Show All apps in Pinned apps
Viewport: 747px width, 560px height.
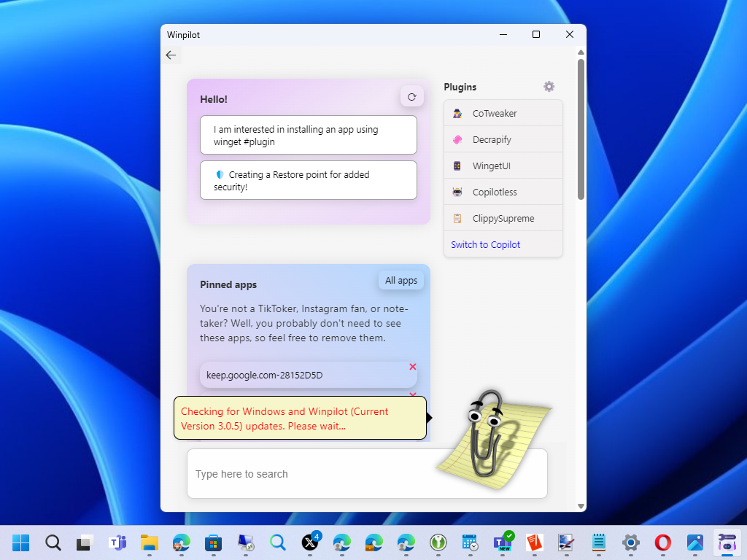click(x=401, y=281)
